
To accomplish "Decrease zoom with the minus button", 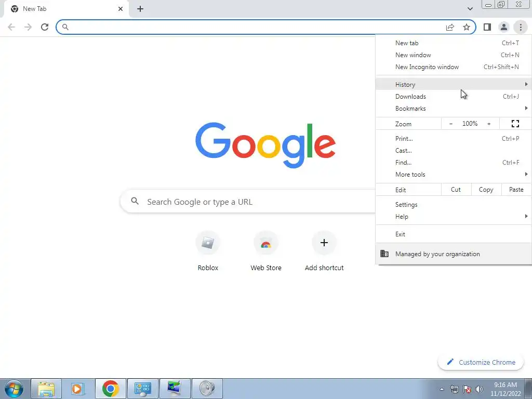I will tap(450, 124).
